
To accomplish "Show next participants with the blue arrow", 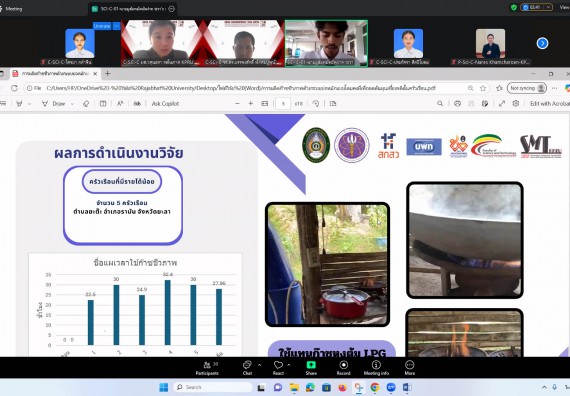I will click(542, 43).
